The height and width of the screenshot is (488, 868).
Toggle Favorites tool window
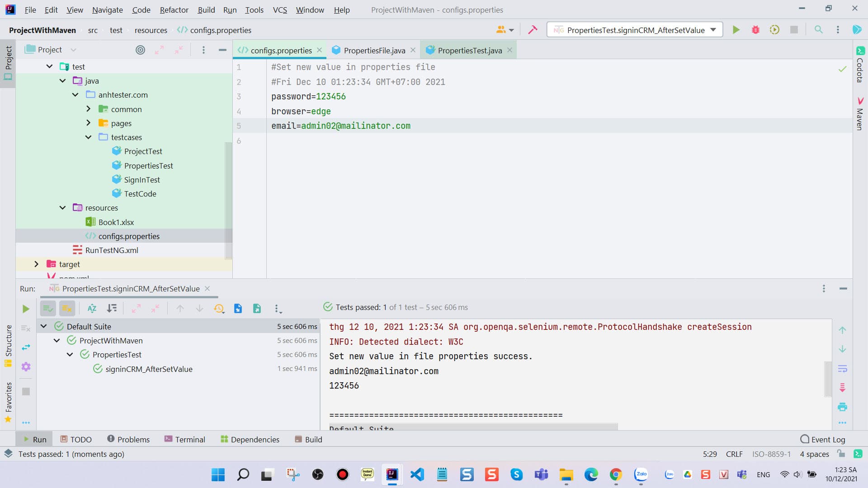point(8,402)
